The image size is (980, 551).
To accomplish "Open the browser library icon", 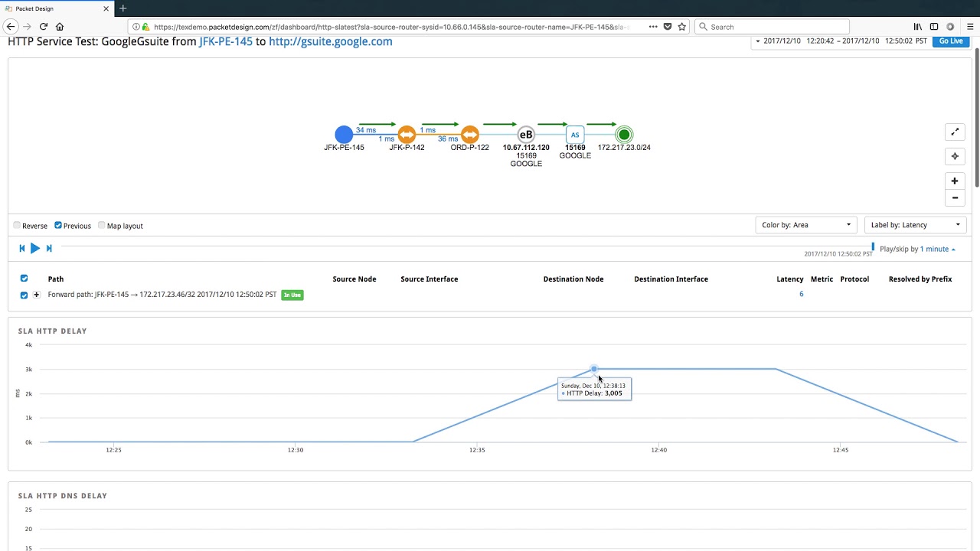I will (x=917, y=27).
